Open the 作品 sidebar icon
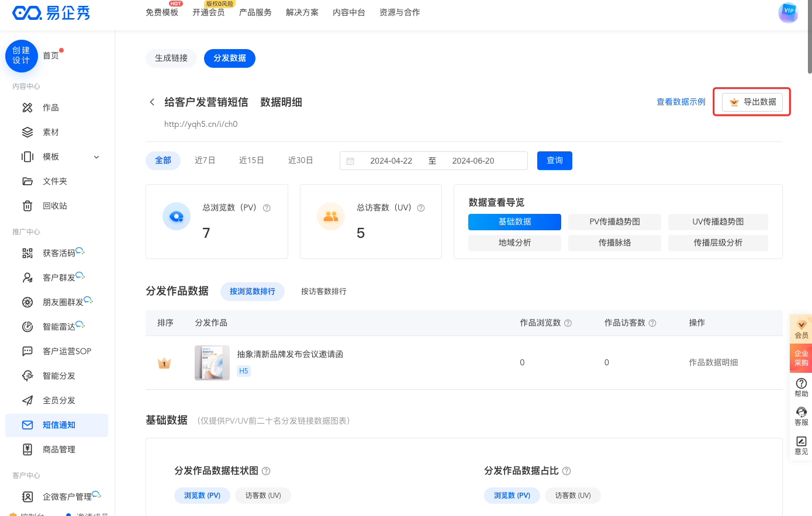This screenshot has width=812, height=516. (x=27, y=108)
